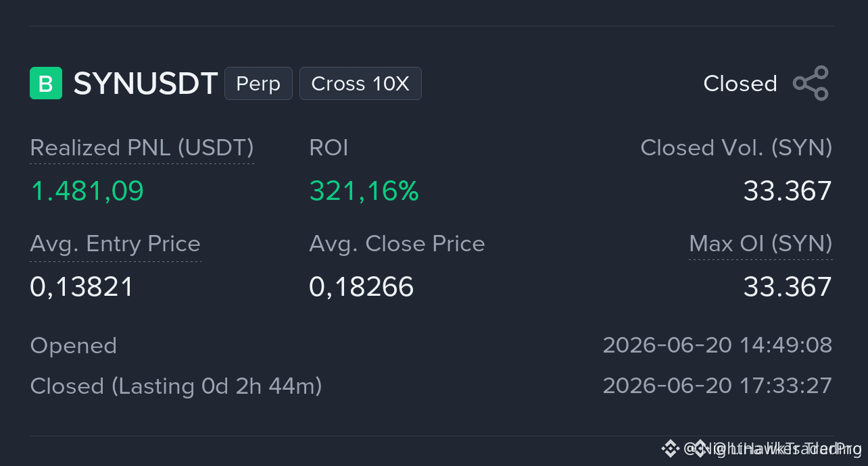
Task: Select the Perp contract tag
Action: pyautogui.click(x=258, y=84)
